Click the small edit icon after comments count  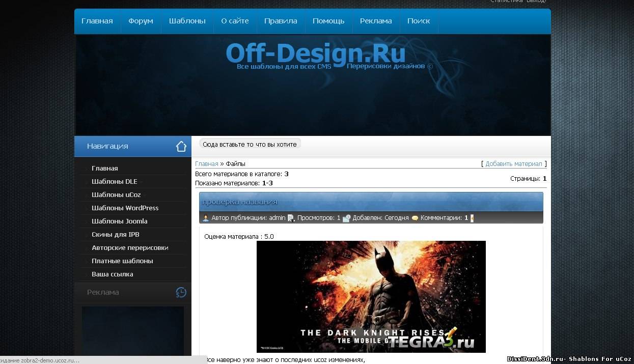pyautogui.click(x=472, y=218)
